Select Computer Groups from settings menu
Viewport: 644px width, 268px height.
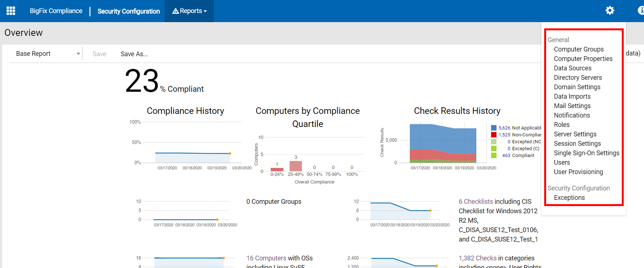tap(579, 49)
